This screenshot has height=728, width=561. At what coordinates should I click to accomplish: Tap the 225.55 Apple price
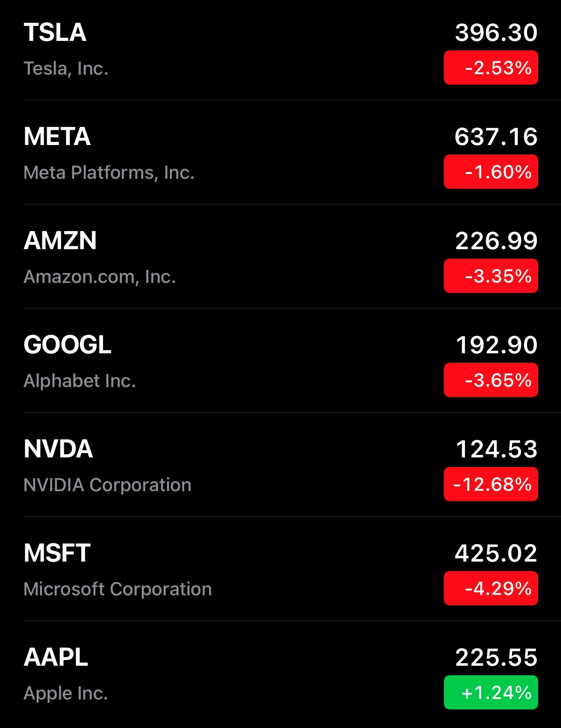(x=496, y=658)
